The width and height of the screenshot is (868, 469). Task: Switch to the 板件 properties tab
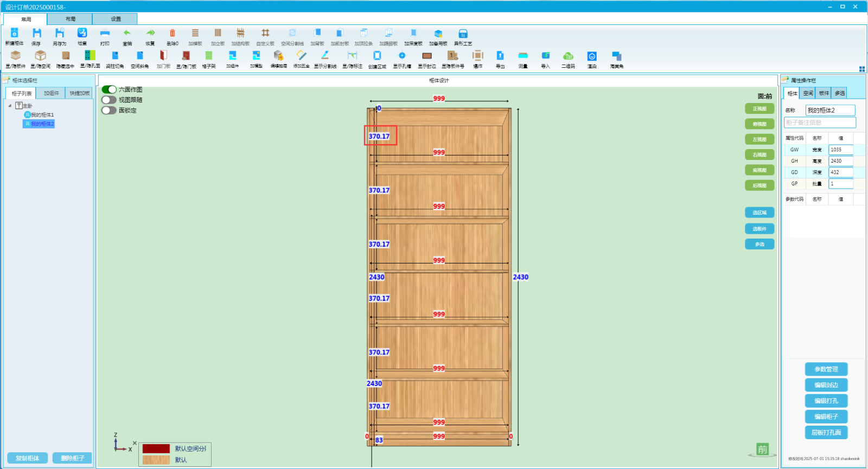pyautogui.click(x=824, y=93)
